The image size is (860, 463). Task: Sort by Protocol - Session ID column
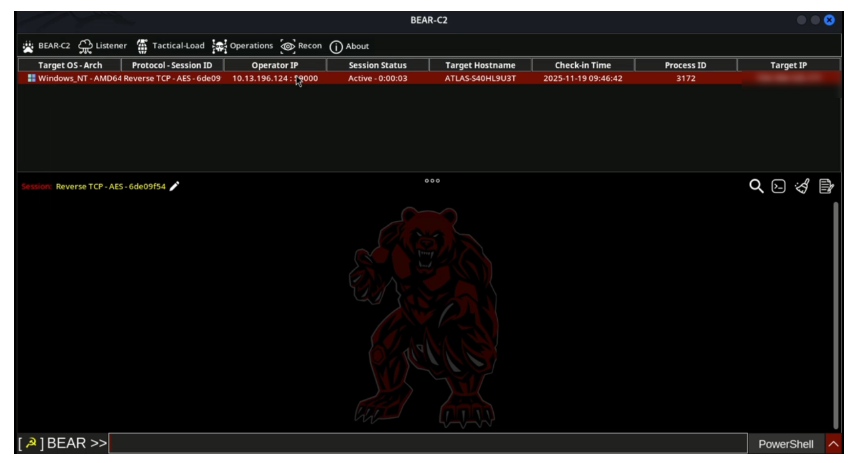click(172, 65)
